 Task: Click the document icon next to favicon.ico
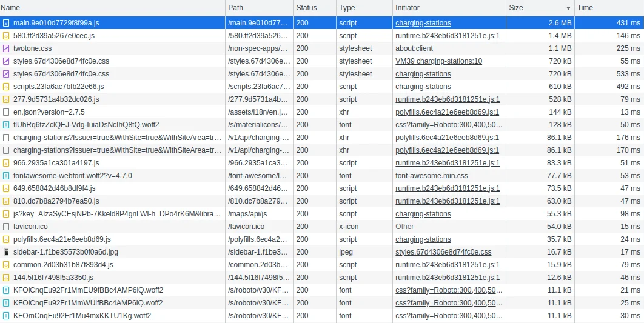point(6,227)
